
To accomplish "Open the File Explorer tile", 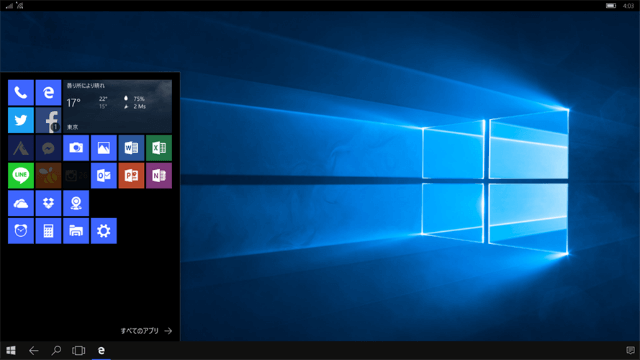I will pyautogui.click(x=76, y=231).
